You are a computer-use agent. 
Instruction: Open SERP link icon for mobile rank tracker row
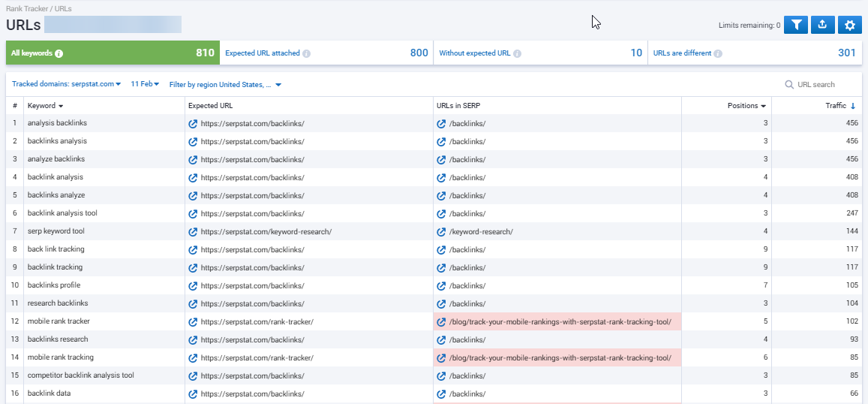click(441, 321)
